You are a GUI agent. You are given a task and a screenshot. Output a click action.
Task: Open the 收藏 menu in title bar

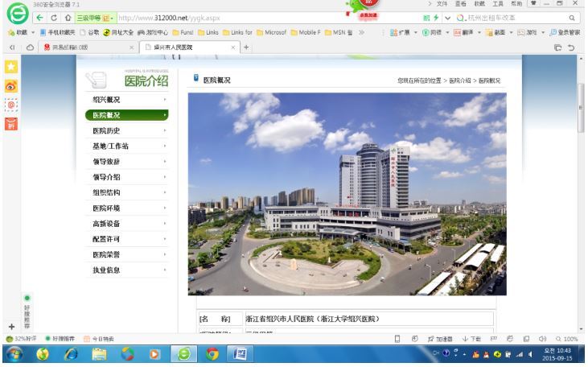tap(479, 3)
